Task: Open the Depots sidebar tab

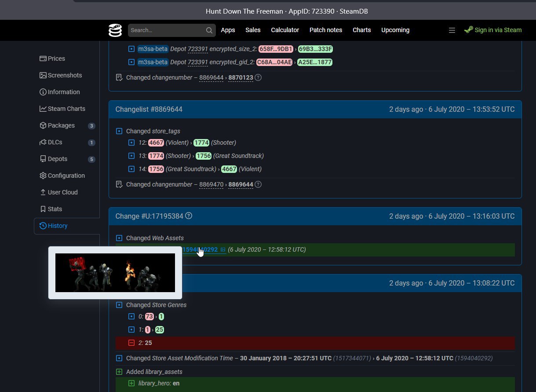Action: point(67,159)
